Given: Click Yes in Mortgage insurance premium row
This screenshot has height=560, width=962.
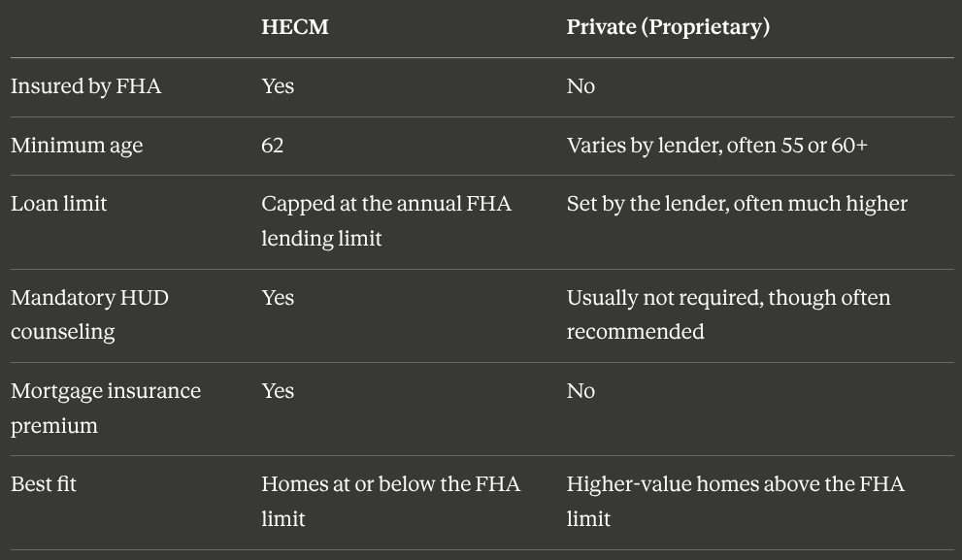Looking at the screenshot, I should [x=278, y=391].
